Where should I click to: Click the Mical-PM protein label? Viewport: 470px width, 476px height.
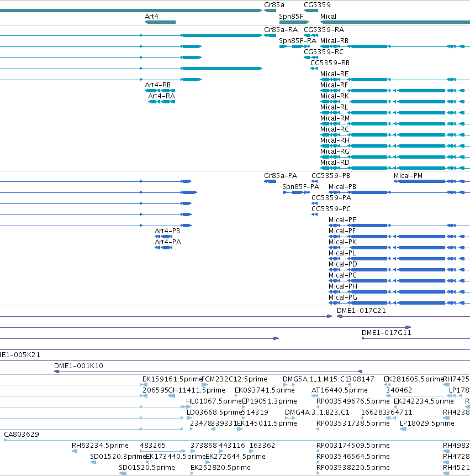tap(408, 176)
